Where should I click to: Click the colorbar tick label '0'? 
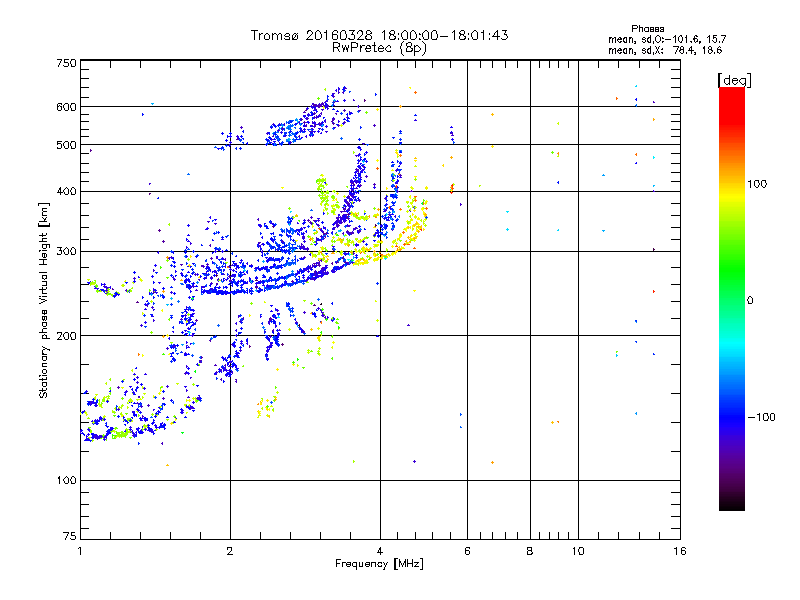(750, 301)
